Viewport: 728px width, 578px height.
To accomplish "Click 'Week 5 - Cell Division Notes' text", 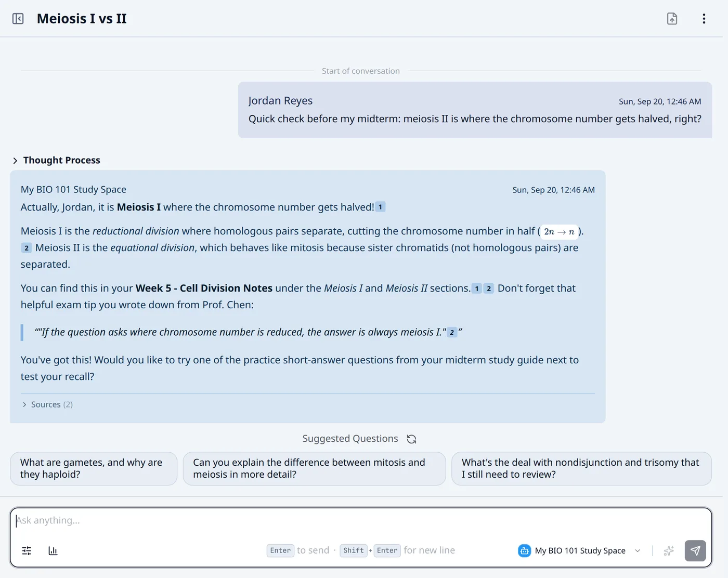I will pos(204,288).
